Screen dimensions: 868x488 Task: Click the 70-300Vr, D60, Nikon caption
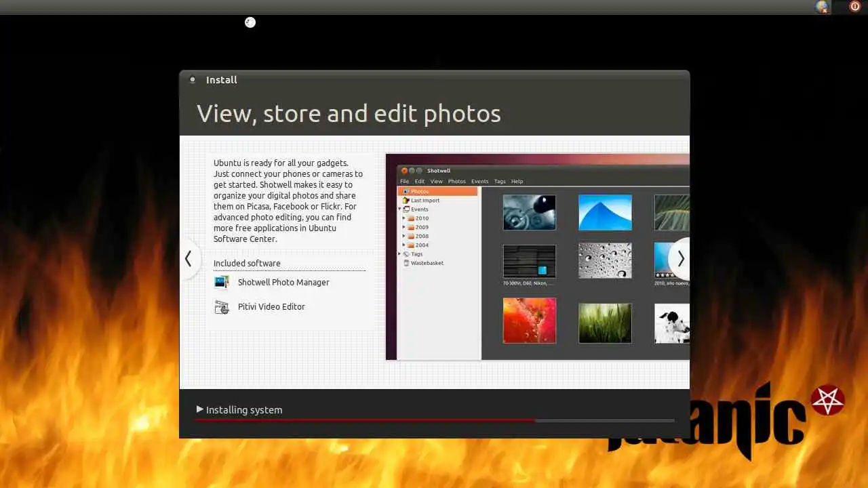528,283
